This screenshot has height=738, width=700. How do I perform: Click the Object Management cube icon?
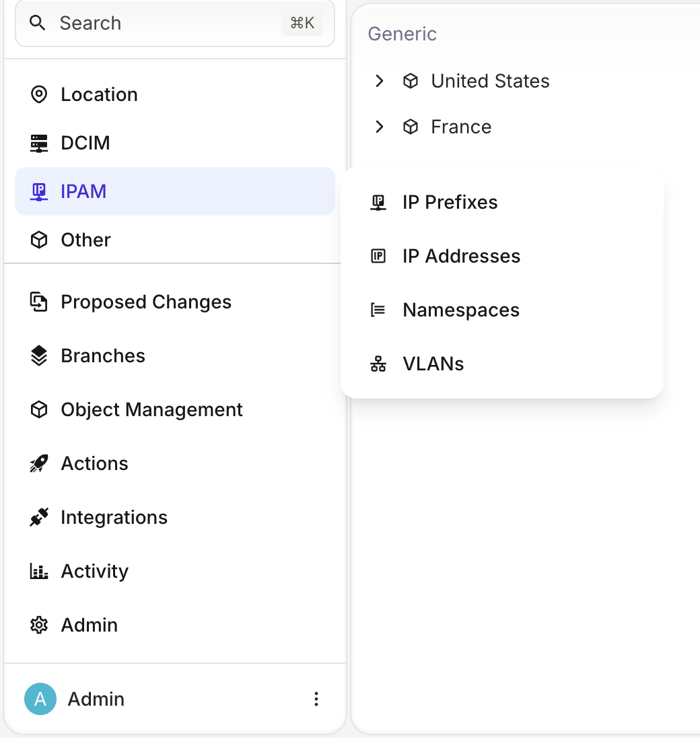(39, 409)
